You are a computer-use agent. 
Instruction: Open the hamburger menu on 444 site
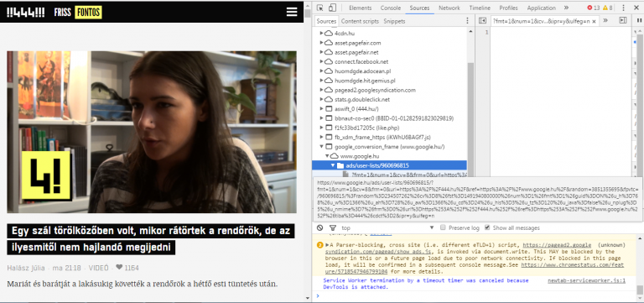292,12
